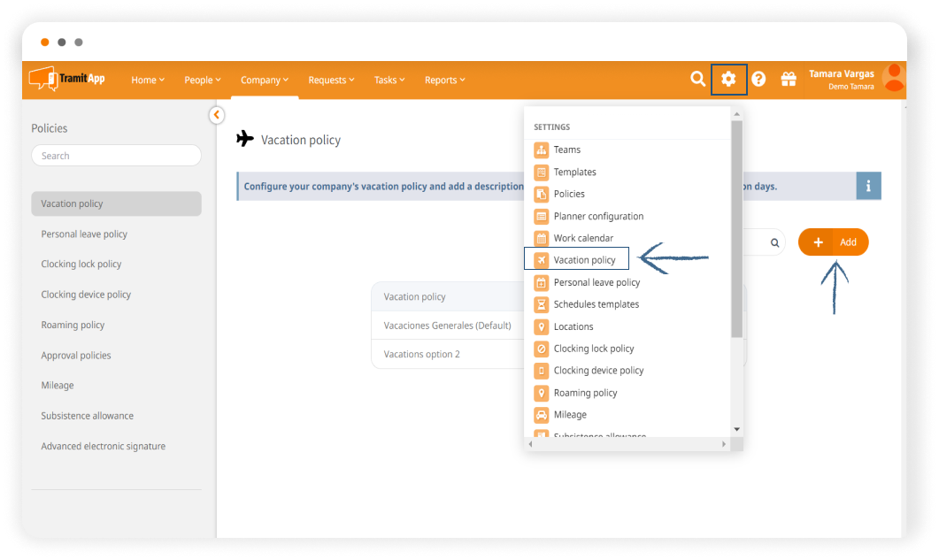Click the Policies search input field
Image resolution: width=939 pixels, height=560 pixels.
(116, 156)
